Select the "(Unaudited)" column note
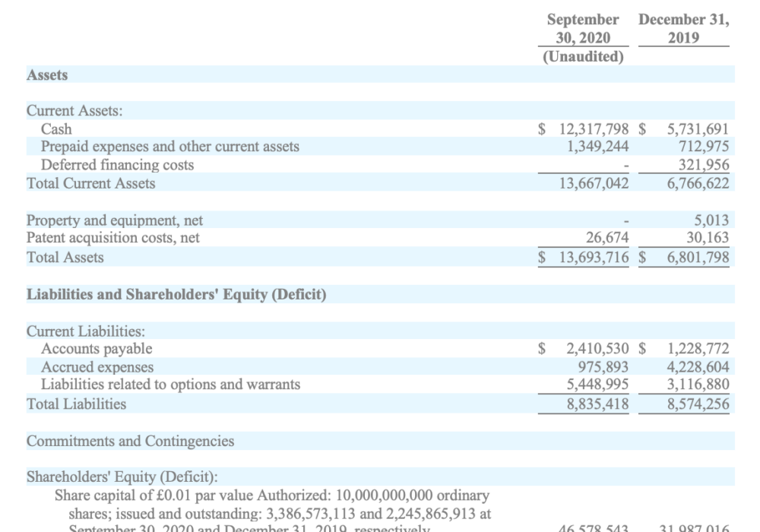This screenshot has width=760, height=532. pos(583,57)
